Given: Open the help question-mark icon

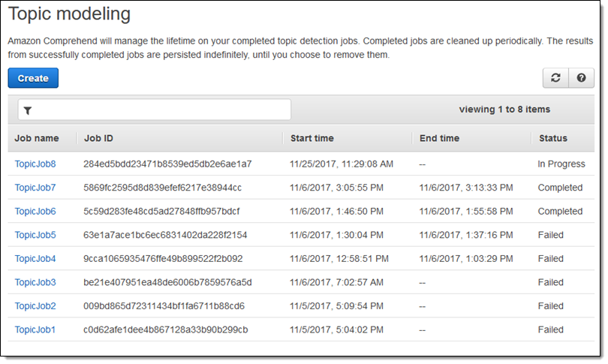Looking at the screenshot, I should click(x=581, y=78).
